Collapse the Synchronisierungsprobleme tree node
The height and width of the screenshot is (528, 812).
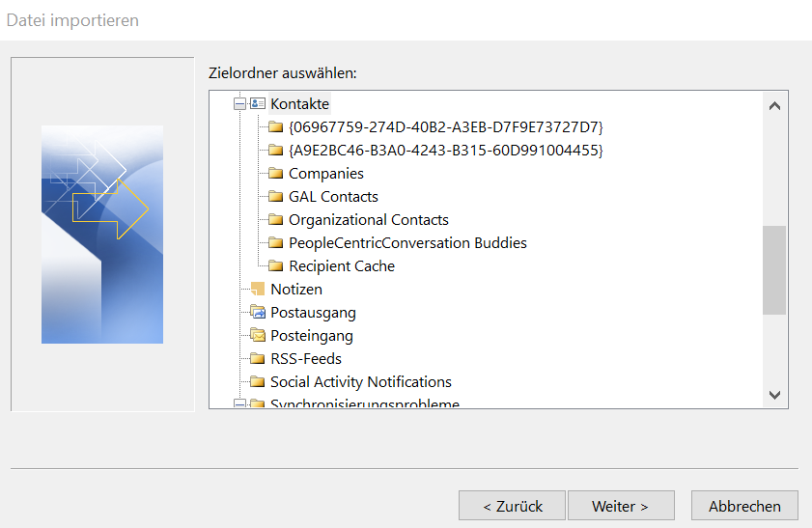[x=239, y=404]
